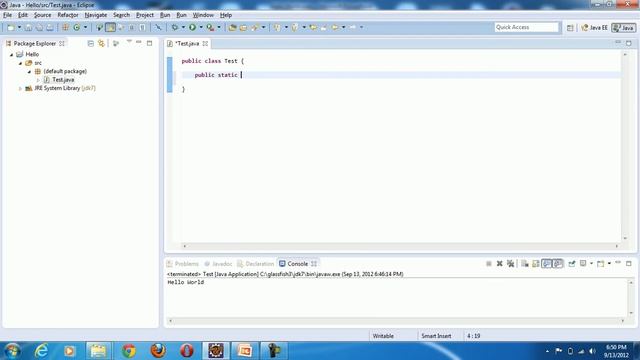Viewport: 640px width, 360px height.
Task: Toggle Pin Console button
Action: coord(572,264)
